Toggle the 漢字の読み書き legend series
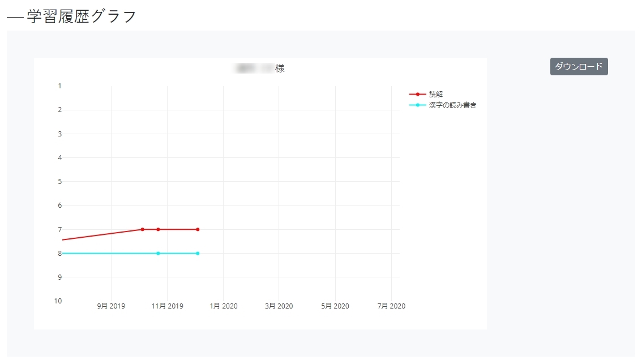The height and width of the screenshot is (364, 642). tap(452, 105)
